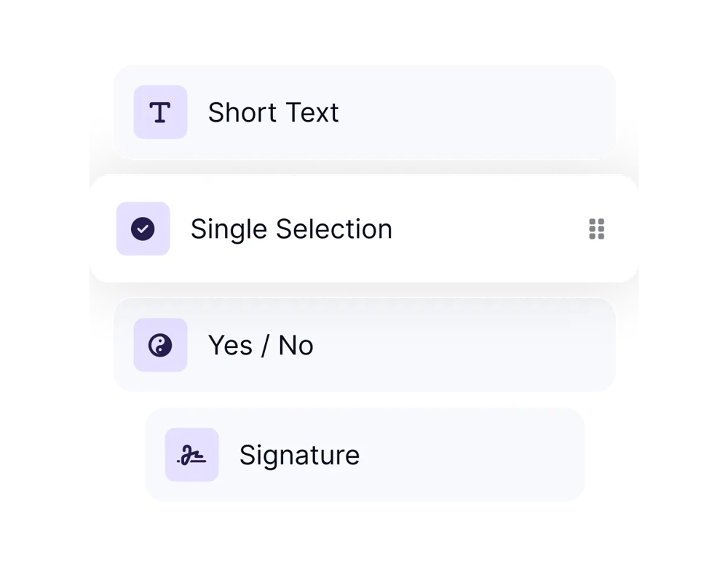This screenshot has width=728, height=567.
Task: Click the word "Selection" in the second card
Action: click(333, 229)
